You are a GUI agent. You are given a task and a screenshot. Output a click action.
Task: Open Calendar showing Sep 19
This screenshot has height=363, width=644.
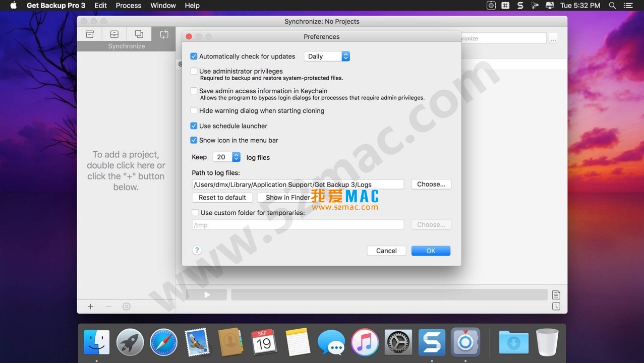point(264,342)
